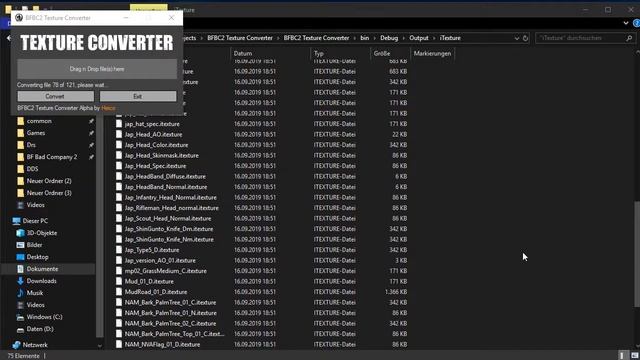Unpin the Drs folder using pin icon
Viewport: 640px width, 360px height.
coord(91,145)
